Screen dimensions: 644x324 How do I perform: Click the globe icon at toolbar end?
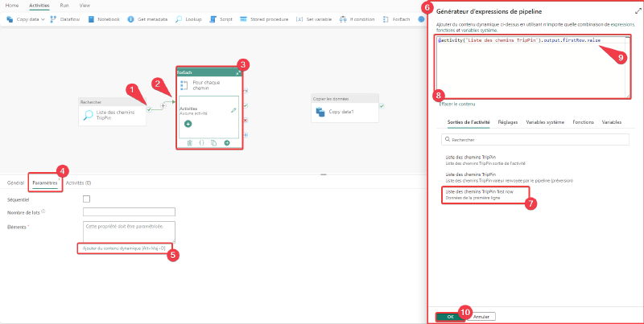[x=421, y=19]
